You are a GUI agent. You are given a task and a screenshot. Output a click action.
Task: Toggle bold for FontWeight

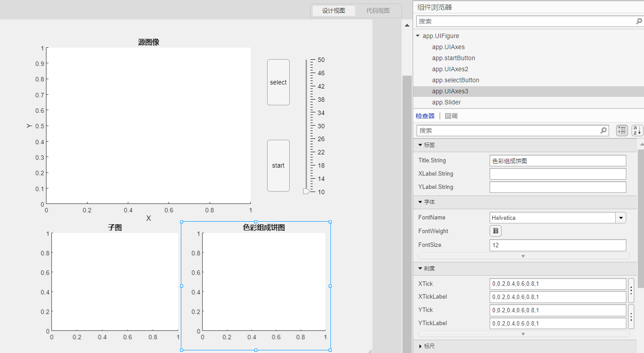tap(495, 231)
